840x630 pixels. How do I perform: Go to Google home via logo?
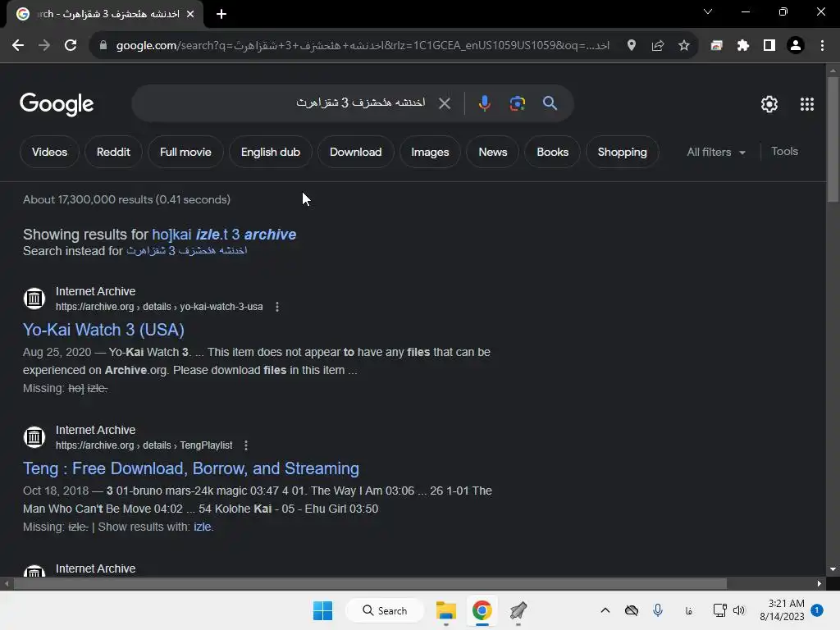(57, 104)
